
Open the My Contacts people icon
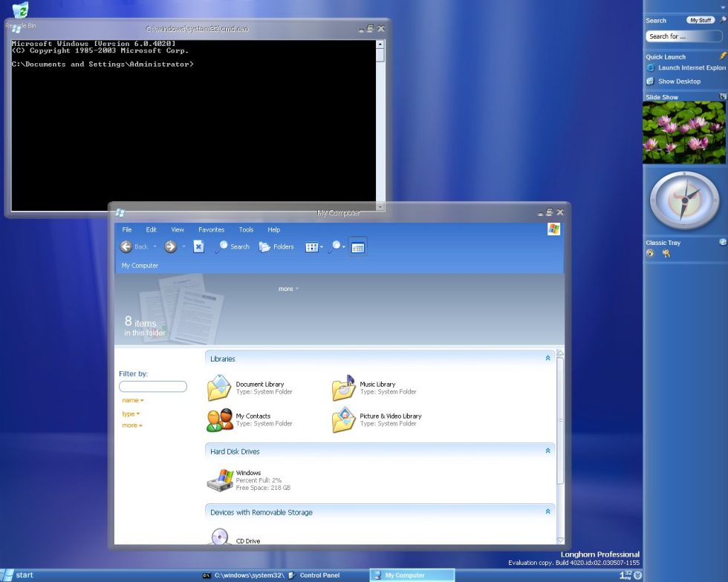(219, 419)
